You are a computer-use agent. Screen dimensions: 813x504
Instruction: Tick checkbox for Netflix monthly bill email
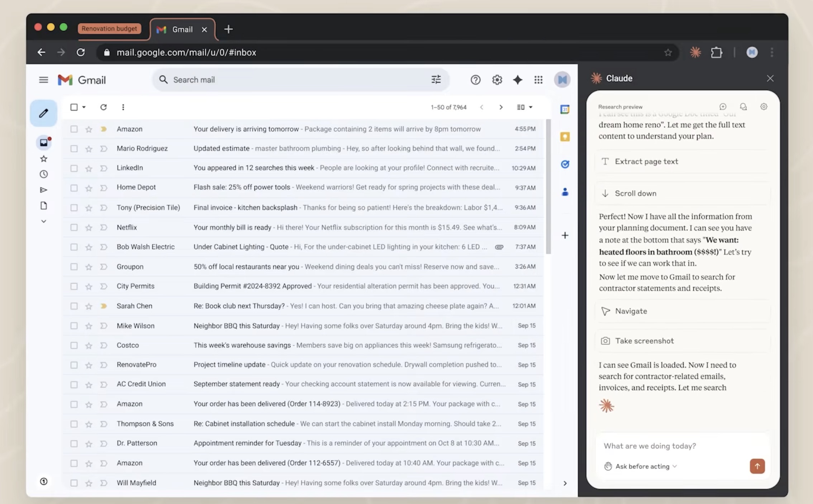(74, 227)
